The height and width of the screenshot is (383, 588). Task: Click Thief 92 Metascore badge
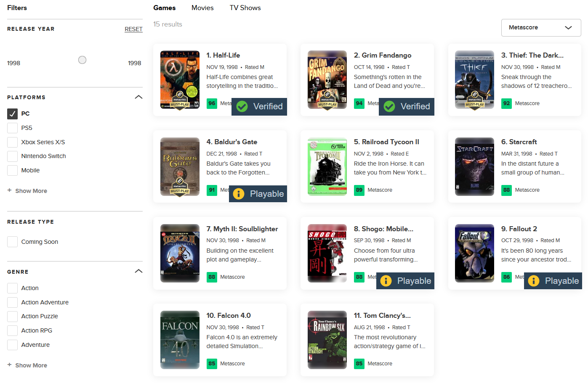click(506, 103)
